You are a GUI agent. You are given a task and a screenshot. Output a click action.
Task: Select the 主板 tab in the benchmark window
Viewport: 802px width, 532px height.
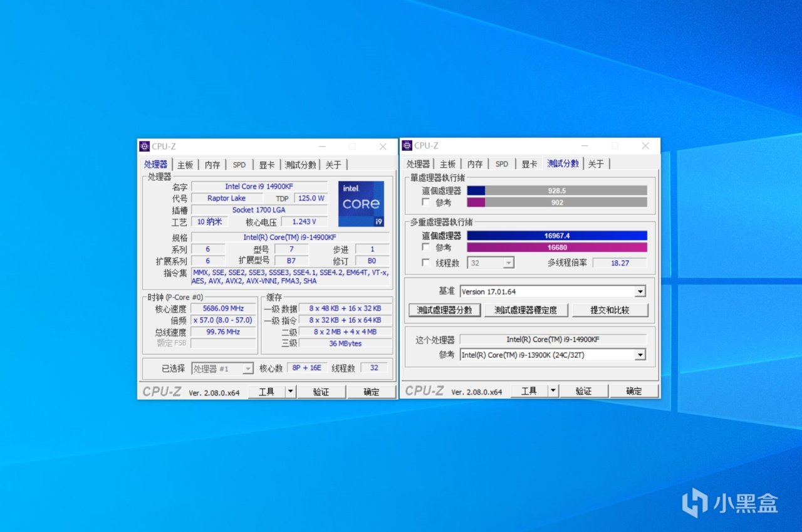[447, 164]
